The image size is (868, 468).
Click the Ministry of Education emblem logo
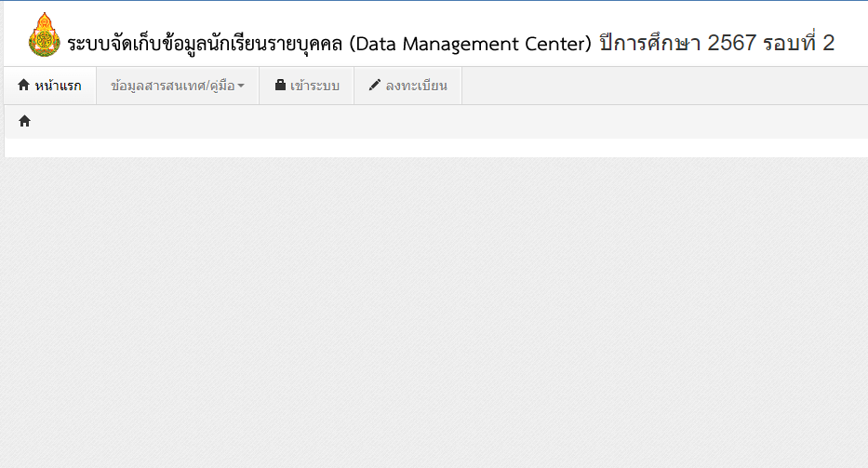click(x=44, y=36)
